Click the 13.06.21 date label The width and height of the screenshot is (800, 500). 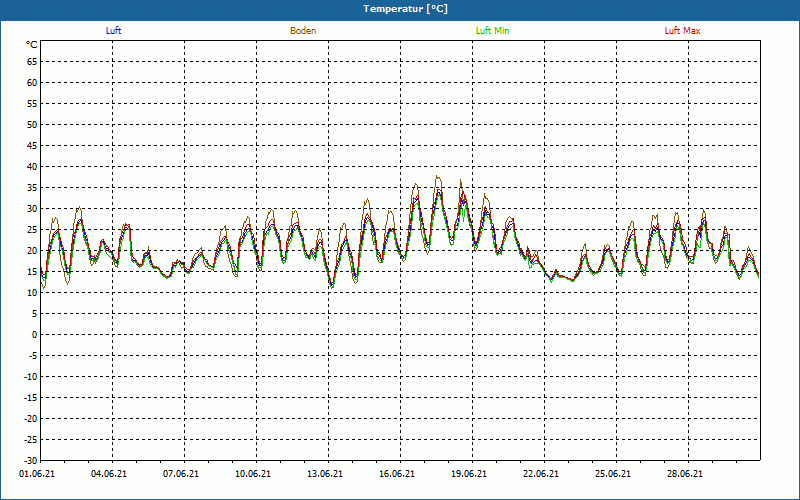[325, 474]
